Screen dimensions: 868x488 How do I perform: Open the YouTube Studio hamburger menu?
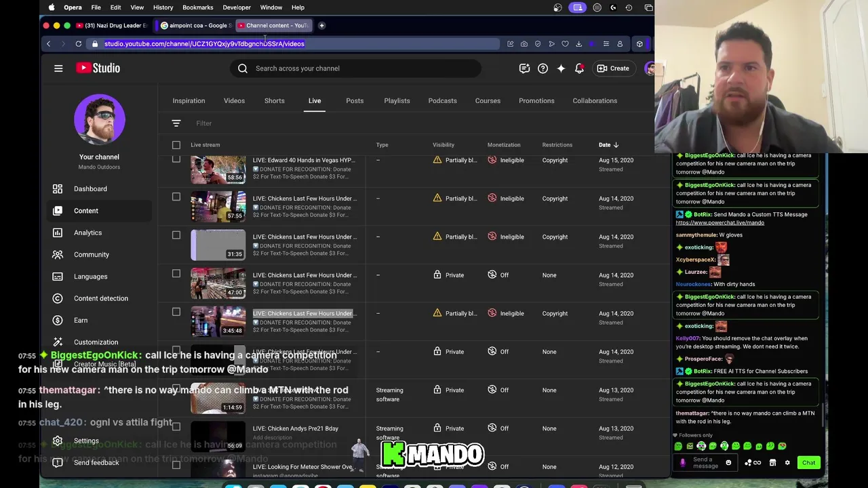pyautogui.click(x=58, y=68)
